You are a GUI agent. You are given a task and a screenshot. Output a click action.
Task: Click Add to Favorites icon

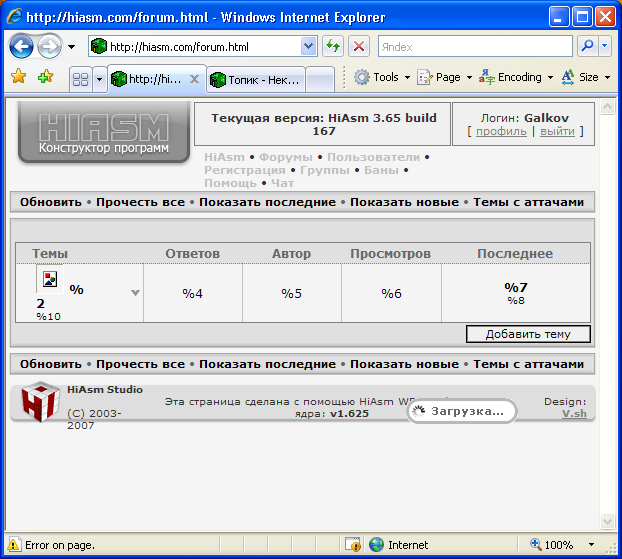pos(45,77)
